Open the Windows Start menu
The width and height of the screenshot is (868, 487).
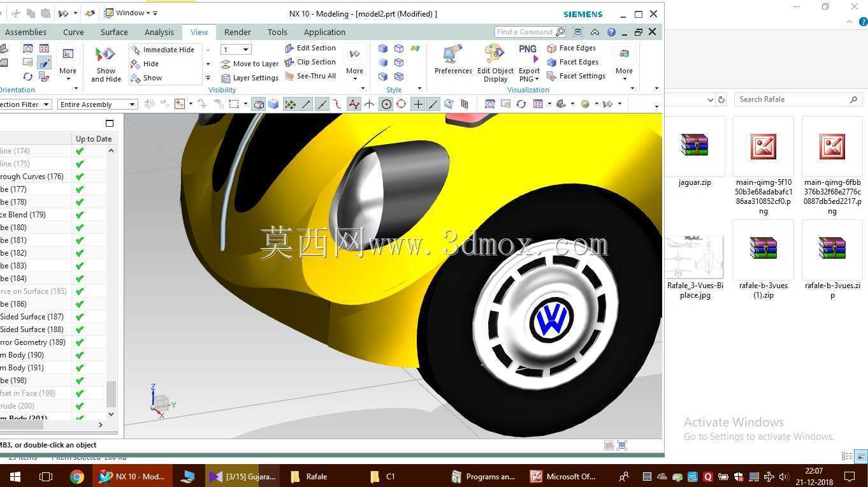coord(15,476)
